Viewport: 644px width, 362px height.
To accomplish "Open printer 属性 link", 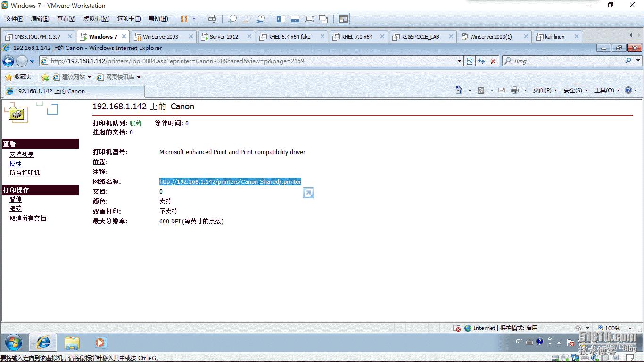I will pos(16,164).
